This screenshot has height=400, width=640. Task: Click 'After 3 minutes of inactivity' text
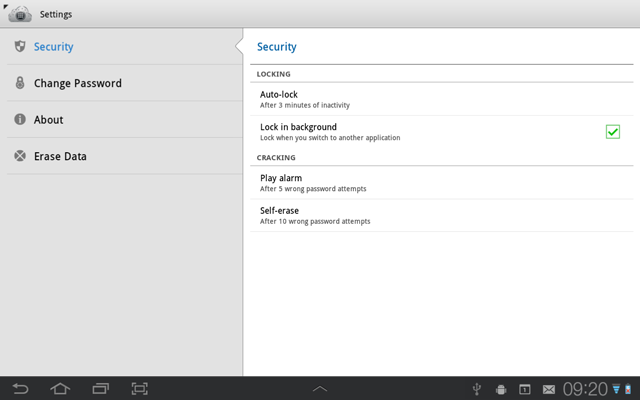305,105
